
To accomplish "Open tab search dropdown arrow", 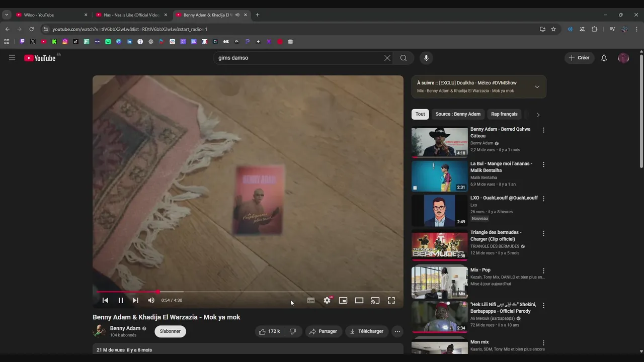I will pos(7,15).
